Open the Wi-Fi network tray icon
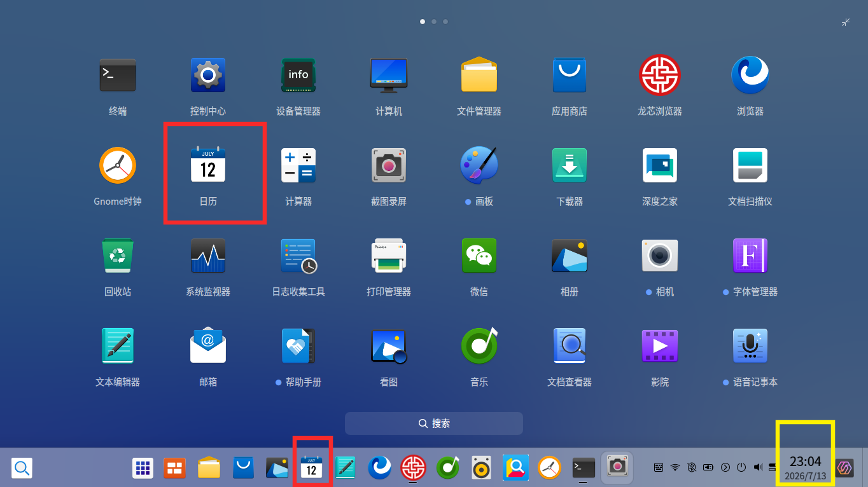Image resolution: width=868 pixels, height=487 pixels. [x=676, y=467]
